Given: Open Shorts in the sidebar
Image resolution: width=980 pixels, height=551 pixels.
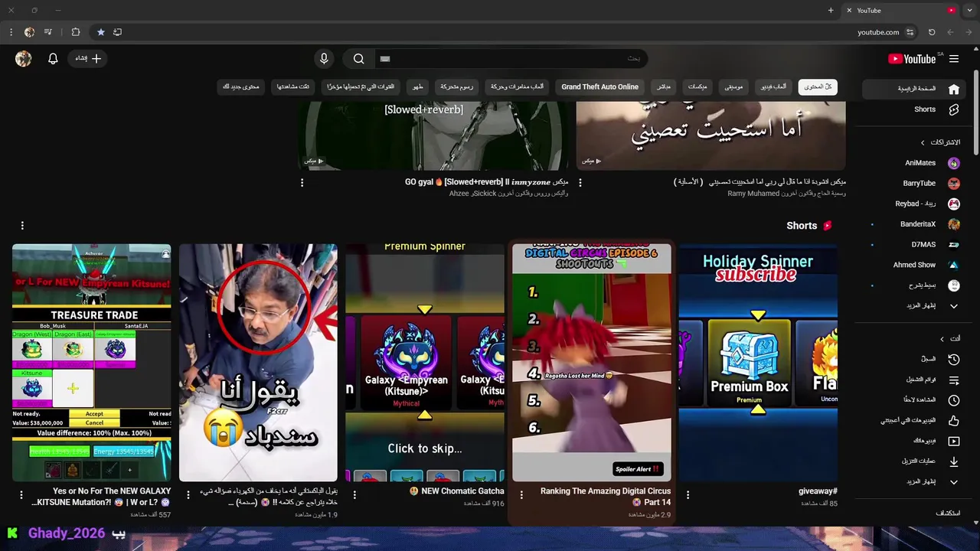Looking at the screenshot, I should tap(915, 109).
